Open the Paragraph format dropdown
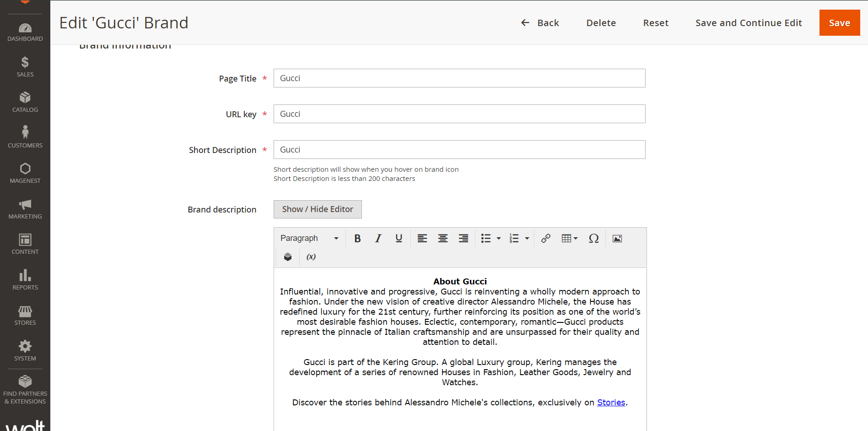 tap(310, 238)
